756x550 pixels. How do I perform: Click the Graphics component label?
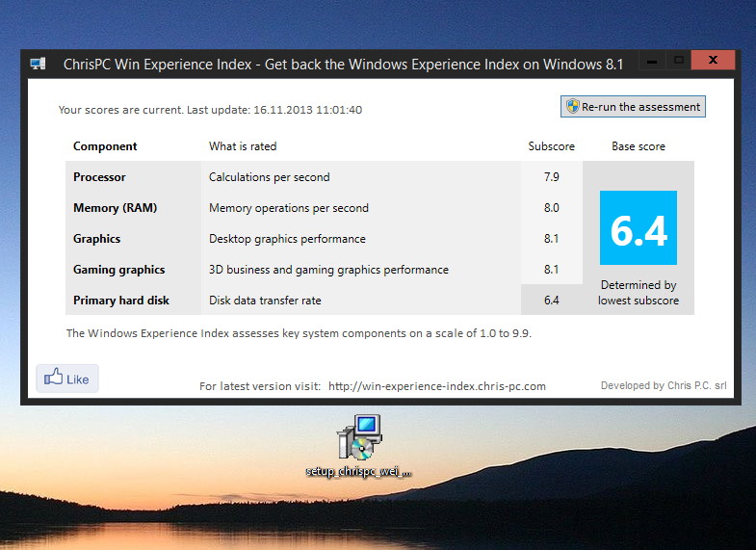[97, 239]
